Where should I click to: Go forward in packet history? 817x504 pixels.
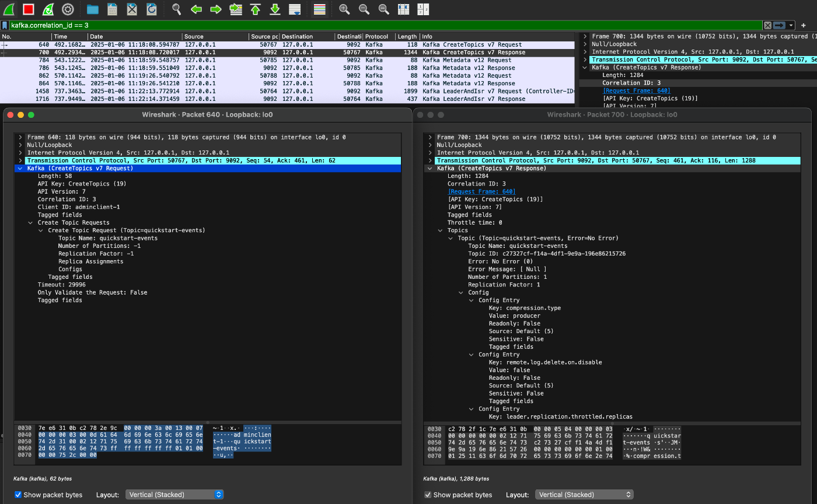point(216,9)
